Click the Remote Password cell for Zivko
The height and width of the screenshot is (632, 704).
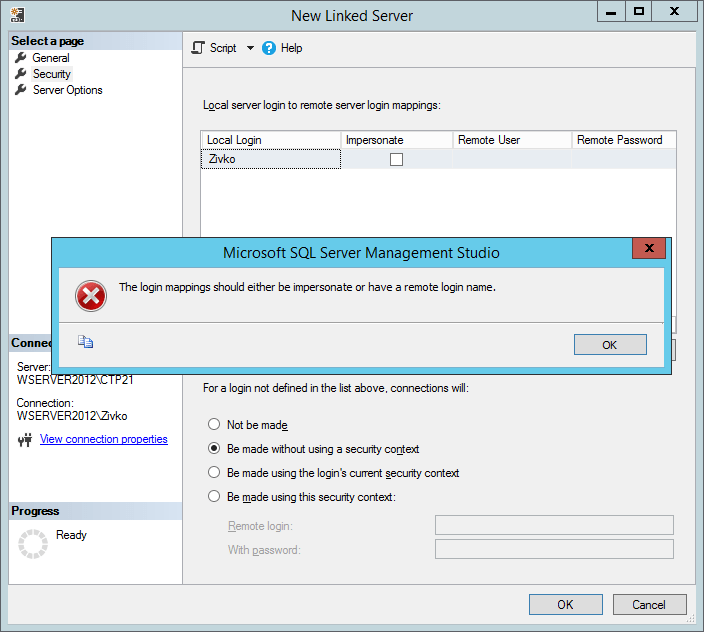[624, 159]
